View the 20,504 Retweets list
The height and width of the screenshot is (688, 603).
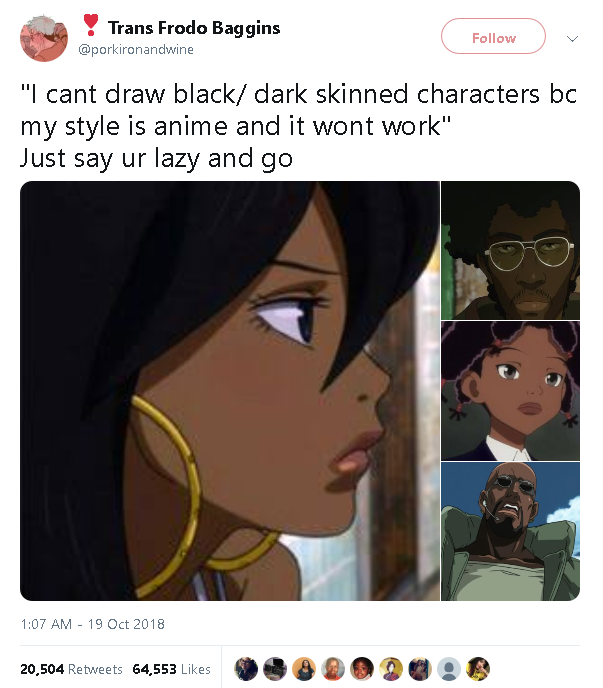71,669
